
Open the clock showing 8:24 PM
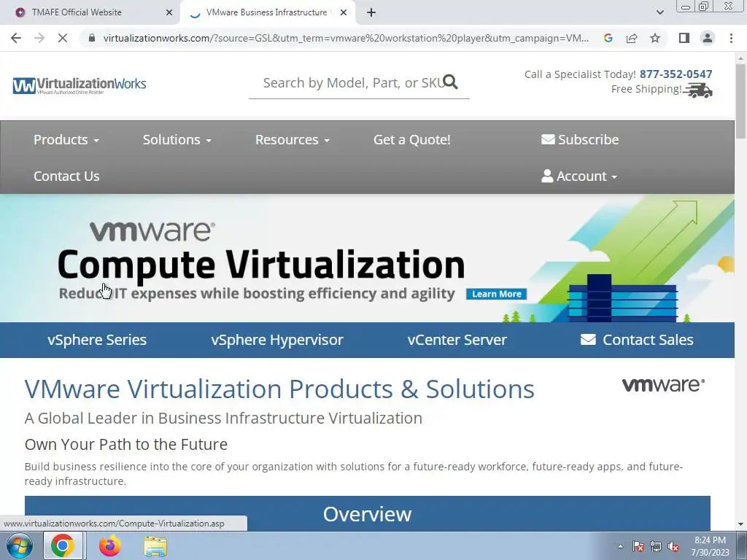(x=710, y=545)
